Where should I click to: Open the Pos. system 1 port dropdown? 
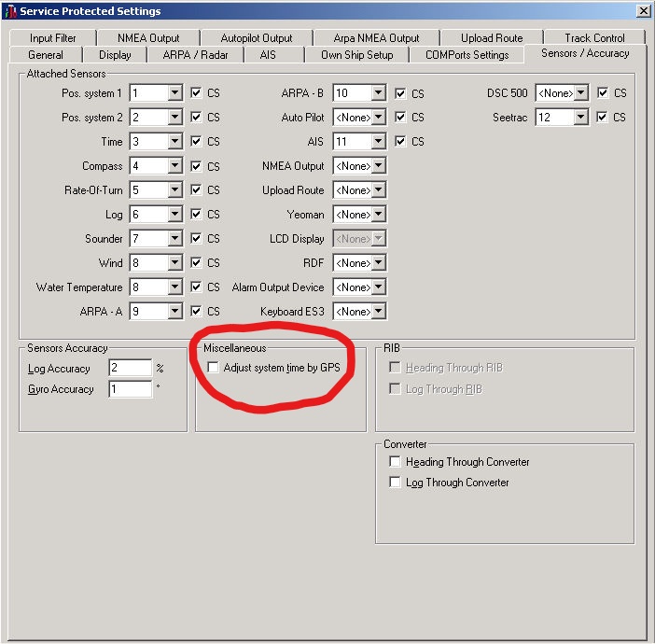tap(174, 93)
